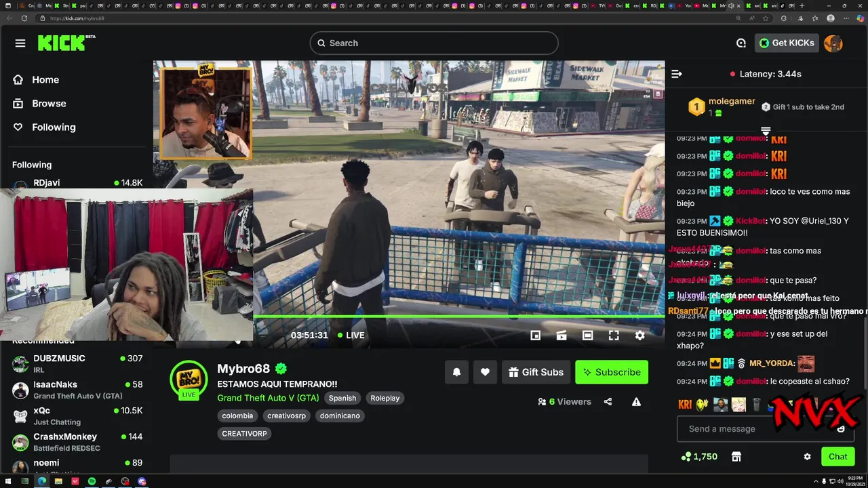Go to the KICK home logo
This screenshot has height=488, width=868.
(62, 43)
